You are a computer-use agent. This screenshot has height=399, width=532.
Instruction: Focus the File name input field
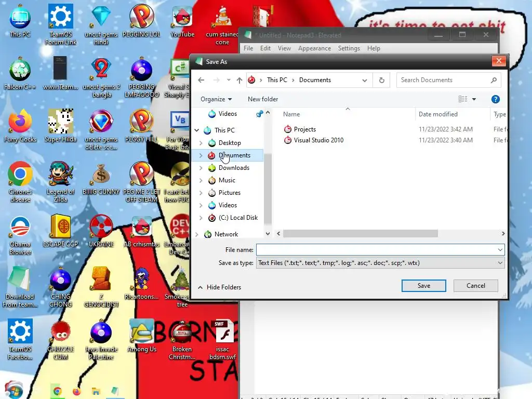(x=376, y=250)
